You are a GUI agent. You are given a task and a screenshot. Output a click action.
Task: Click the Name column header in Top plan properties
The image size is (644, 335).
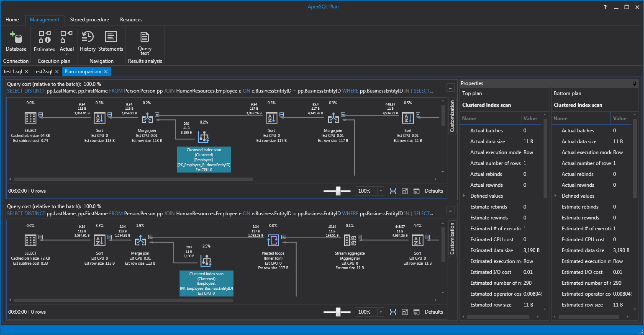(490, 119)
